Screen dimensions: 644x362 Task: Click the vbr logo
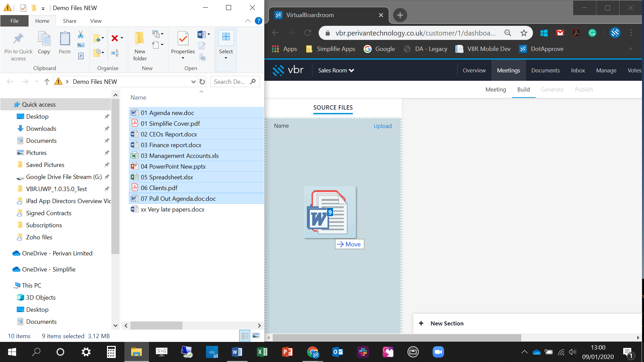[288, 70]
